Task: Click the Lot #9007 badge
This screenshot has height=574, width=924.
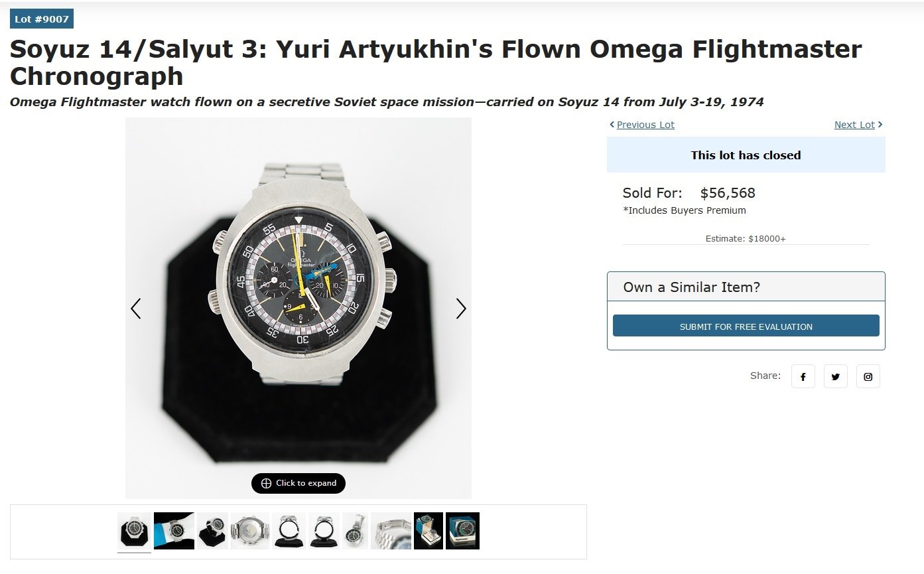Action: pos(42,19)
